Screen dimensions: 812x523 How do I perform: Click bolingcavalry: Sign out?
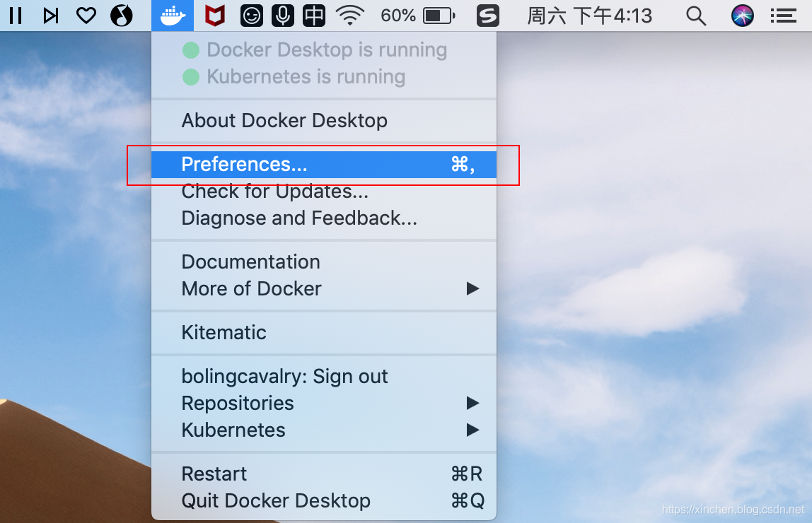pyautogui.click(x=285, y=376)
